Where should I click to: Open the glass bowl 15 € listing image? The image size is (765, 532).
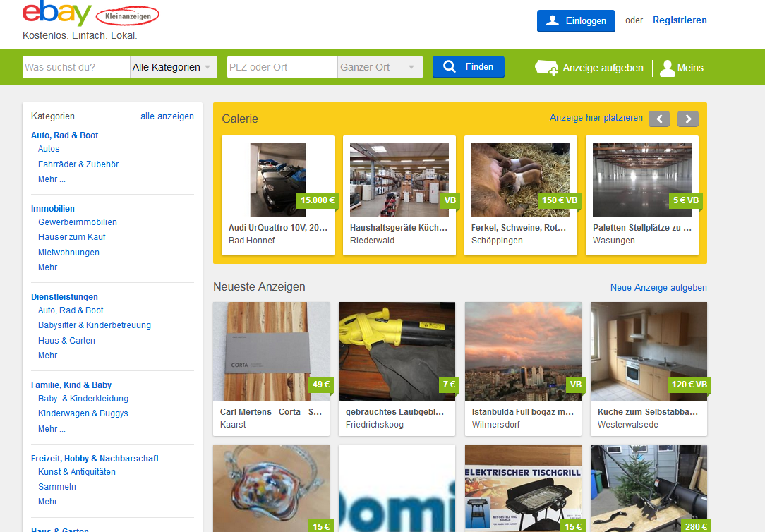pyautogui.click(x=271, y=488)
